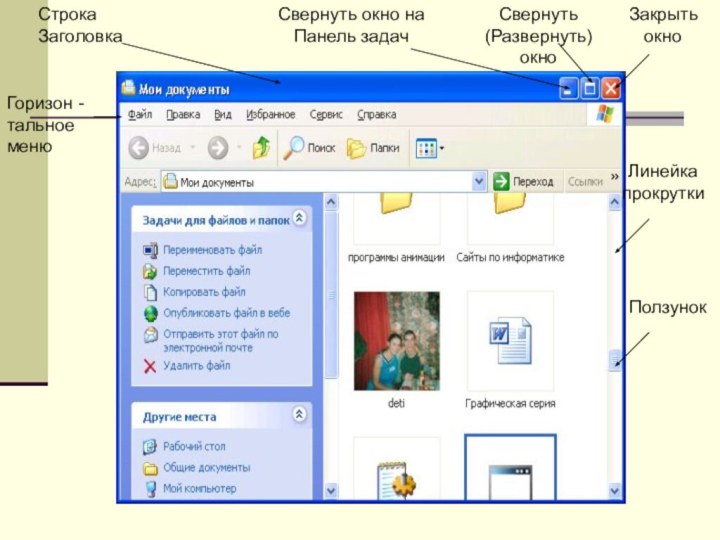This screenshot has width=720, height=540.
Task: Click the Back (Назад) arrow icon
Action: pos(139,148)
